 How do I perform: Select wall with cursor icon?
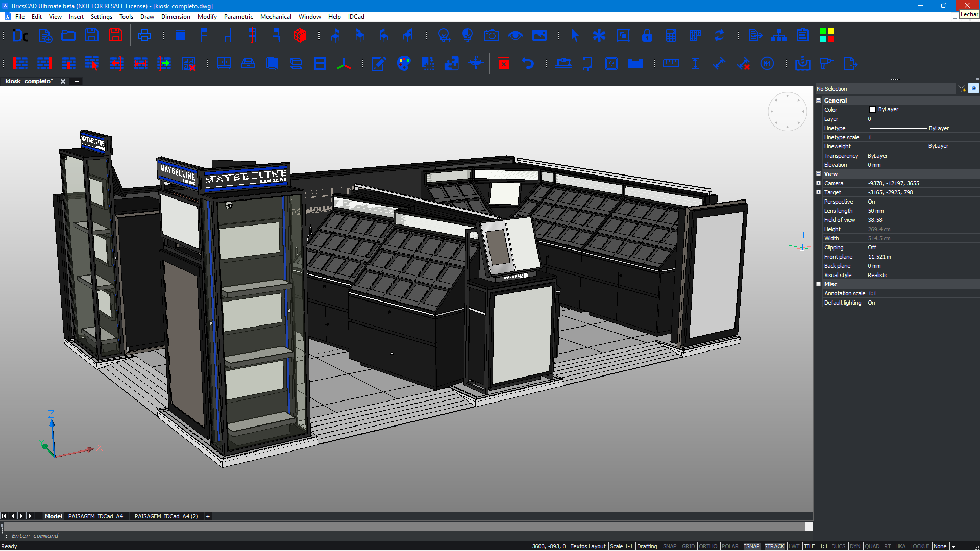point(92,63)
